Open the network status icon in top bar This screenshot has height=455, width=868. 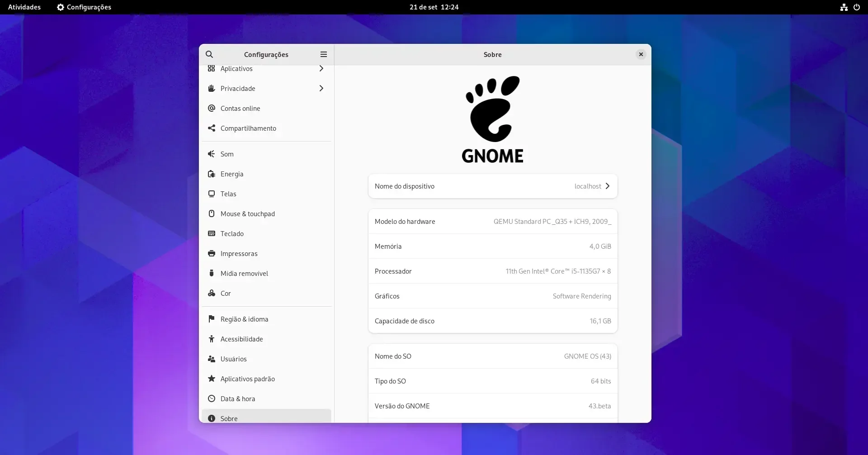click(x=844, y=7)
